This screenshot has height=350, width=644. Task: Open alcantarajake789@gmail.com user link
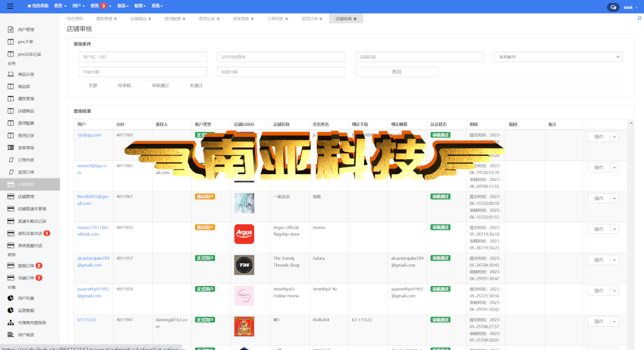click(93, 262)
